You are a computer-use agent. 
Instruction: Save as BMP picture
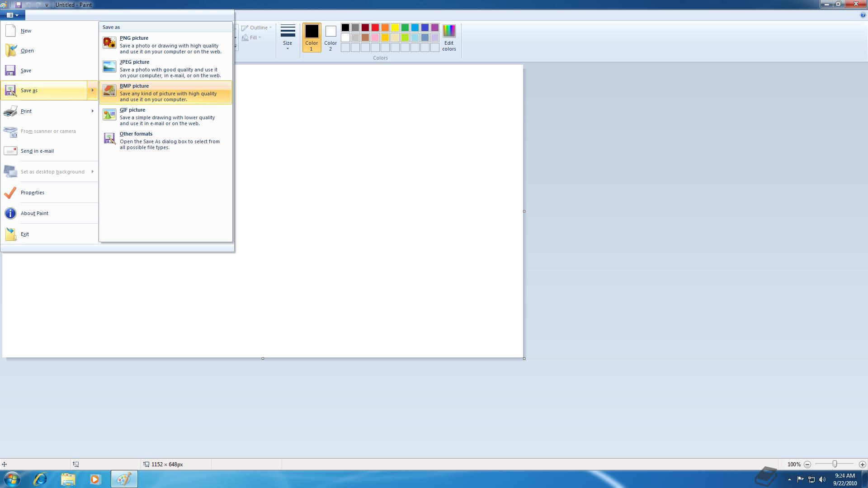tap(165, 92)
